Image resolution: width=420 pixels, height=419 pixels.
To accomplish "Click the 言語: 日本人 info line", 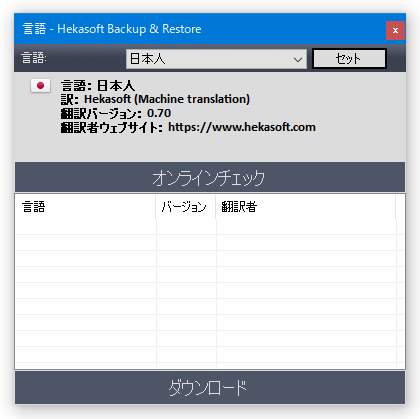I will [98, 86].
